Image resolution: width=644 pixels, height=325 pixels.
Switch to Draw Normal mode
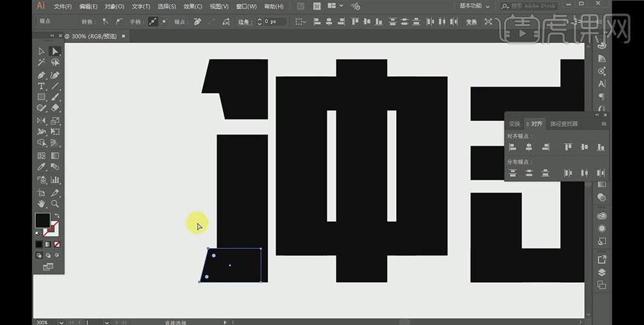click(39, 255)
